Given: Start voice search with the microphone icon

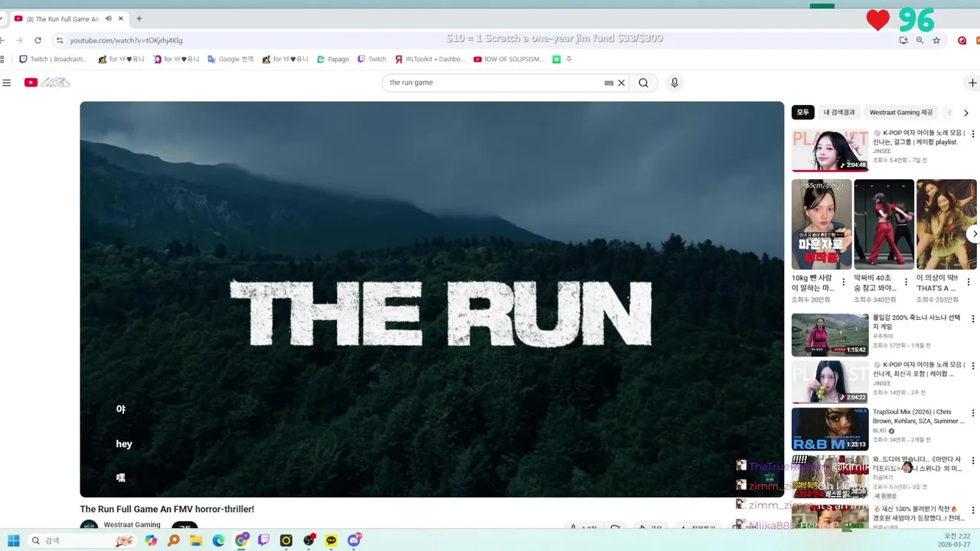Looking at the screenshot, I should click(675, 83).
